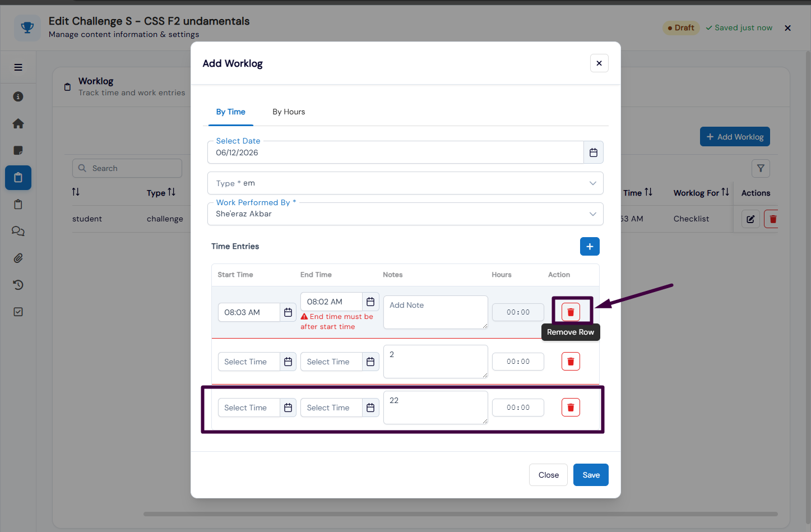The height and width of the screenshot is (532, 811).
Task: Remove the first time entry row
Action: [x=571, y=312]
